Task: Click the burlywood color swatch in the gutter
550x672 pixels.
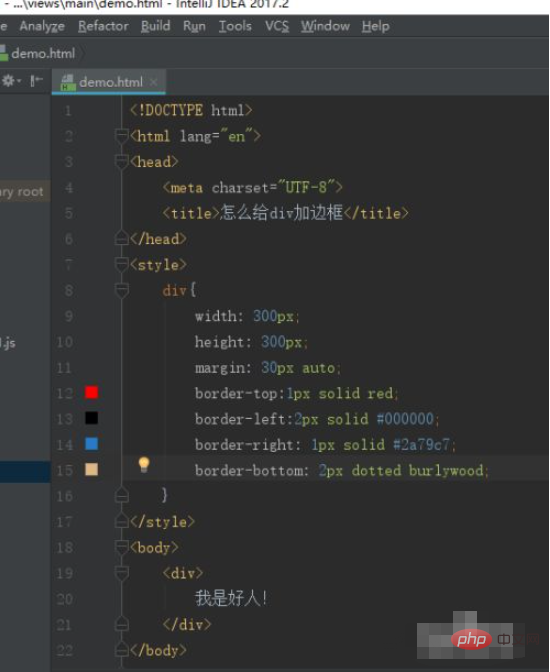Action: pyautogui.click(x=91, y=469)
